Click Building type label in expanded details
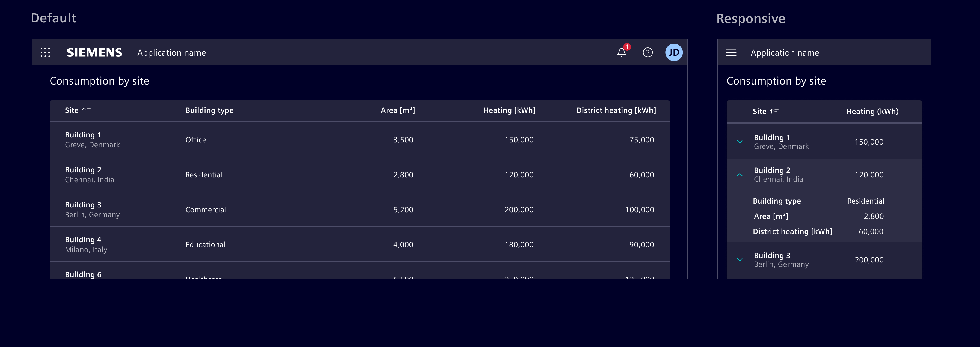Image resolution: width=980 pixels, height=347 pixels. coord(776,201)
